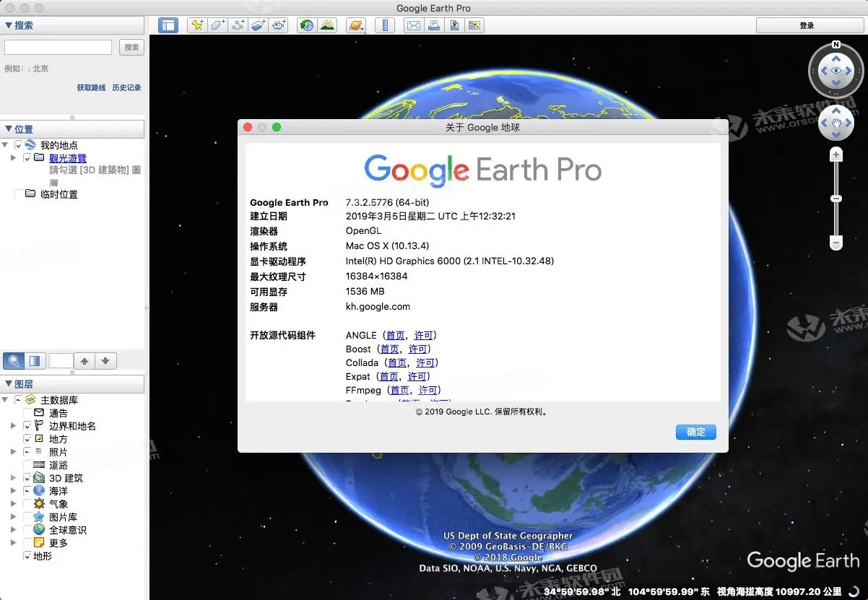Expand the 全球意识 layer node
868x600 pixels.
[14, 530]
